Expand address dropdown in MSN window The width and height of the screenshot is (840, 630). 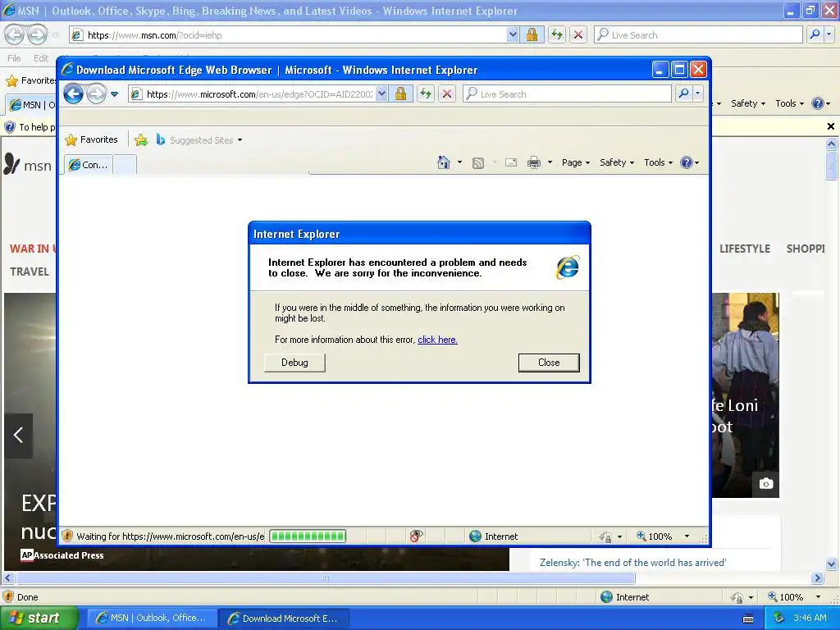tap(513, 34)
